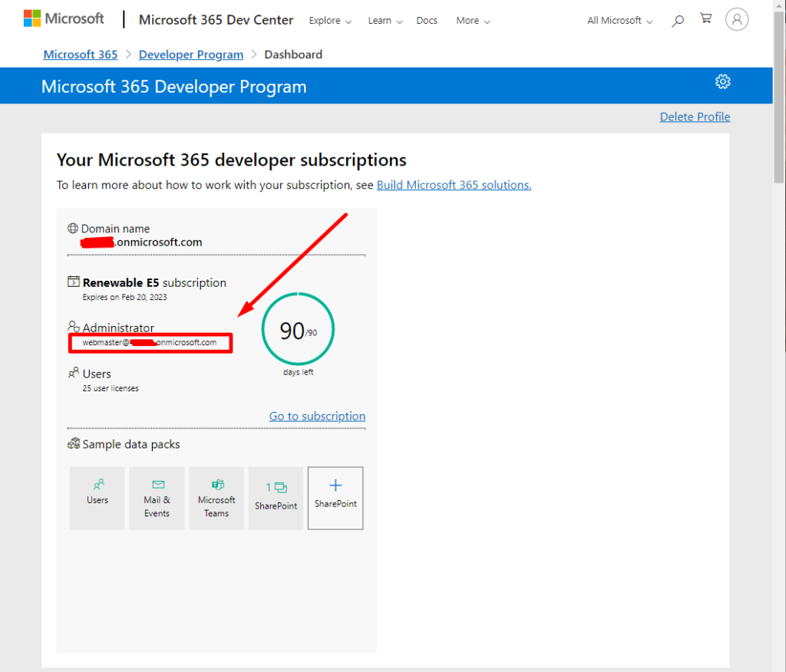786x672 pixels.
Task: Click the Dashboard breadcrumb text
Action: click(293, 54)
